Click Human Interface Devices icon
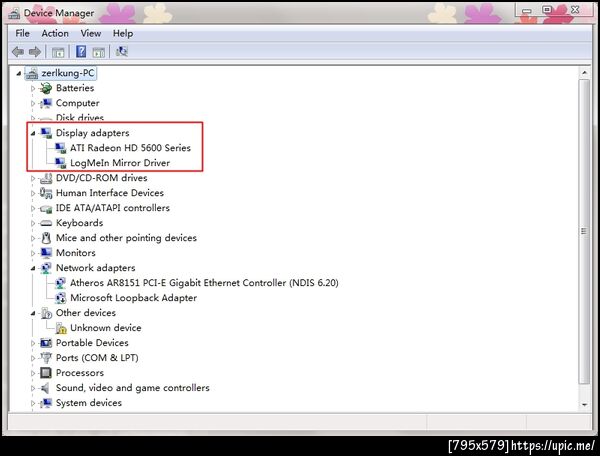This screenshot has height=456, width=600. tap(46, 193)
